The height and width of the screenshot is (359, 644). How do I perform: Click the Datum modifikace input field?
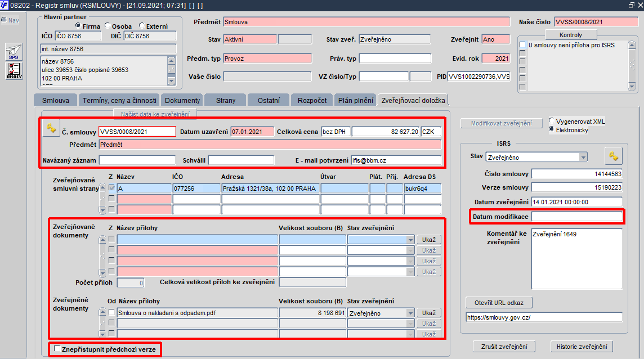coord(576,217)
